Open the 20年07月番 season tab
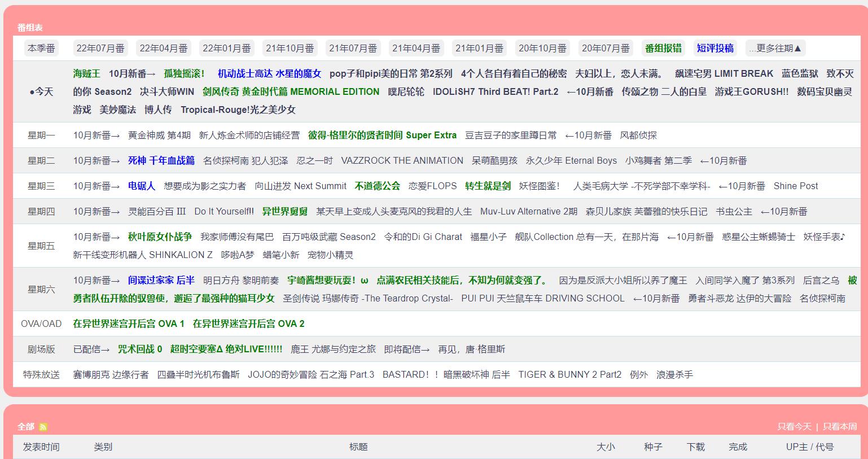The width and height of the screenshot is (868, 459). click(606, 48)
